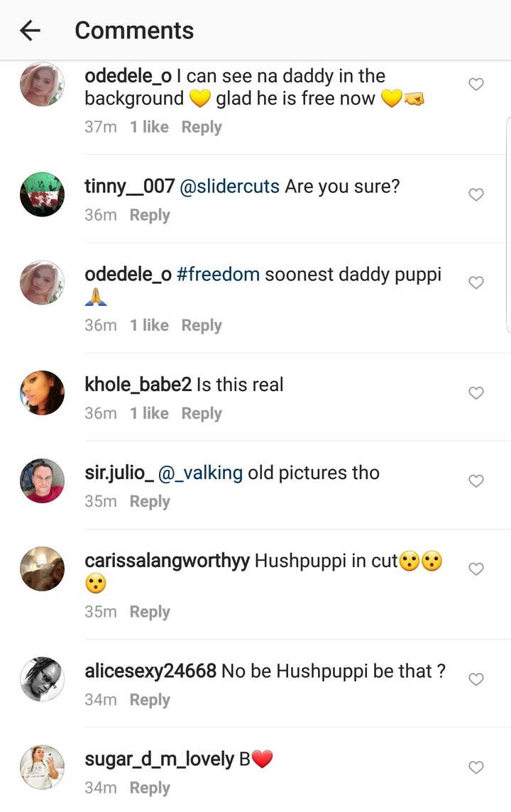Reply to khole_babe2's 'Is this real' comment
The image size is (511, 812).
click(202, 413)
